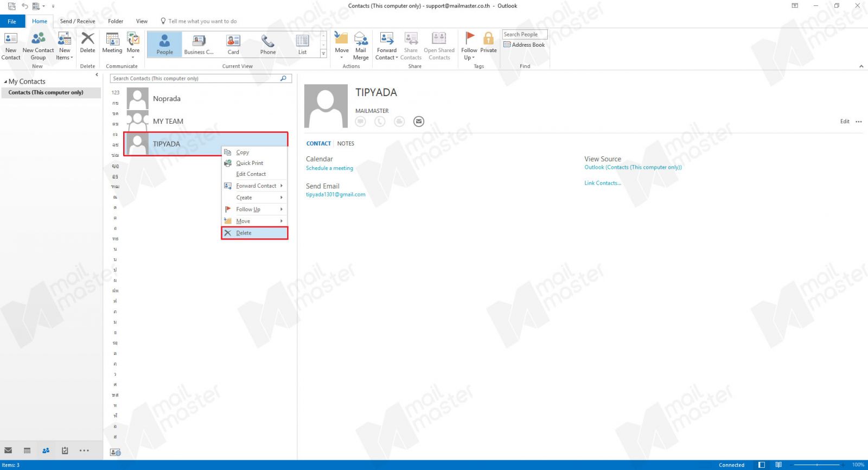Open Tasks module in navigation bar
This screenshot has width=868, height=470.
(65, 450)
